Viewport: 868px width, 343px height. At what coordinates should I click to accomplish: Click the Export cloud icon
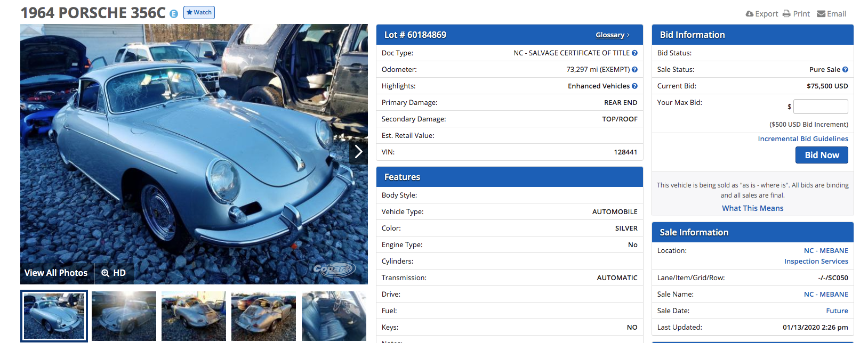tap(750, 14)
